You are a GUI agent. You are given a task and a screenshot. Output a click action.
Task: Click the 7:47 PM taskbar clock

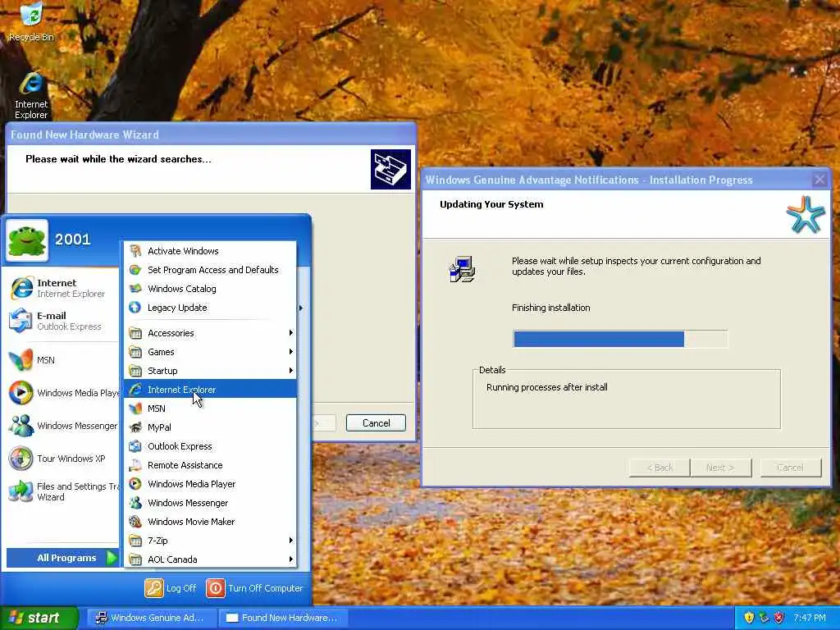pyautogui.click(x=810, y=618)
